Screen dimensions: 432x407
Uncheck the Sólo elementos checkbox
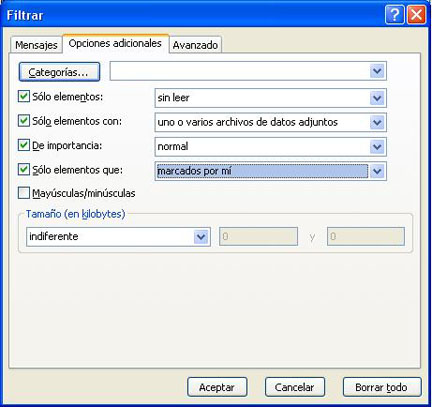click(24, 96)
